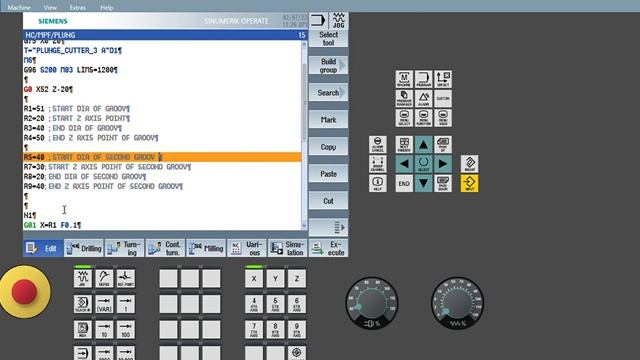The image size is (640, 360).
Task: Click the Execute softkey
Action: coord(328,248)
